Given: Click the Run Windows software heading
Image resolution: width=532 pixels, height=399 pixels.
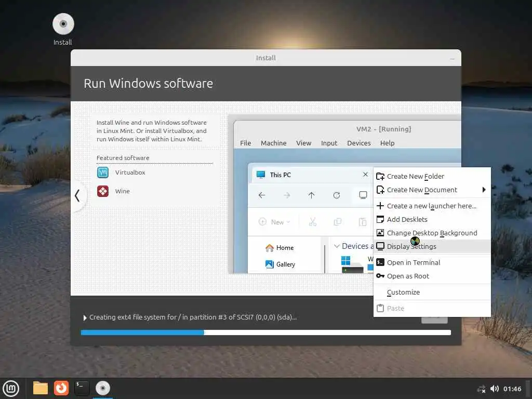Looking at the screenshot, I should pyautogui.click(x=148, y=84).
